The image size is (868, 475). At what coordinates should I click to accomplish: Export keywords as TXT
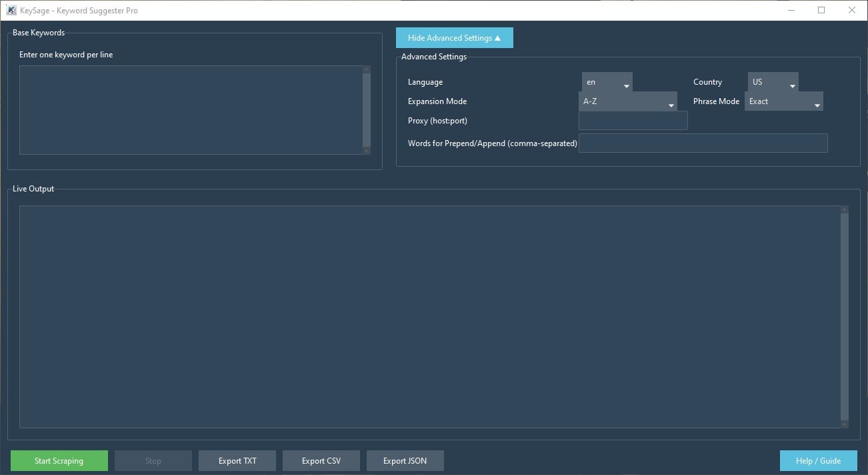[x=237, y=460]
